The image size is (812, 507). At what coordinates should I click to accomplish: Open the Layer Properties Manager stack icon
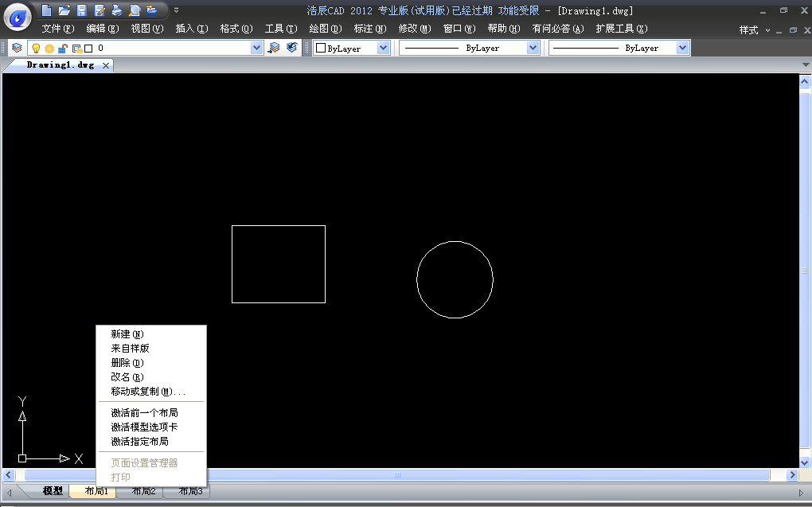click(17, 48)
